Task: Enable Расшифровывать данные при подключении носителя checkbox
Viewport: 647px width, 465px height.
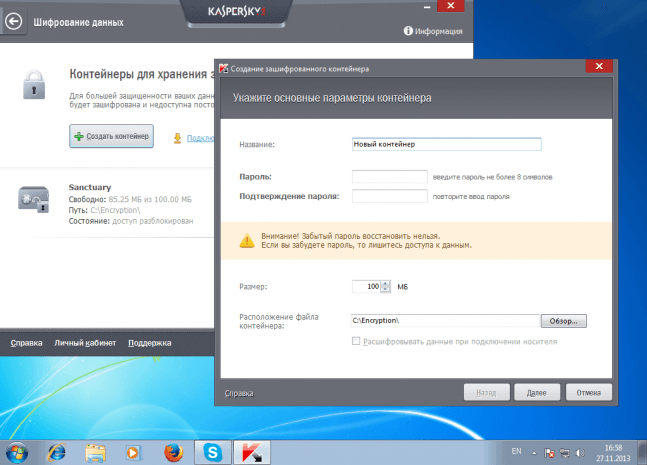Action: point(356,341)
